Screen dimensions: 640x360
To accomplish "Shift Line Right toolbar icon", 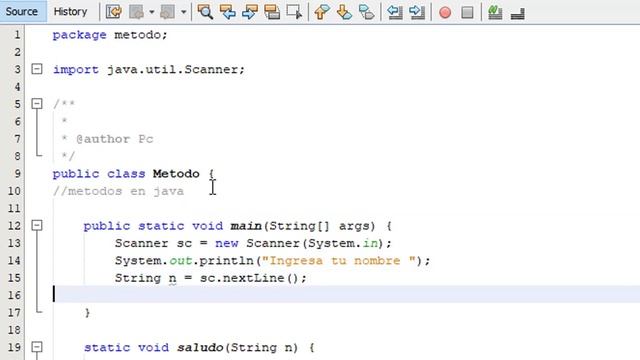I will (417, 12).
